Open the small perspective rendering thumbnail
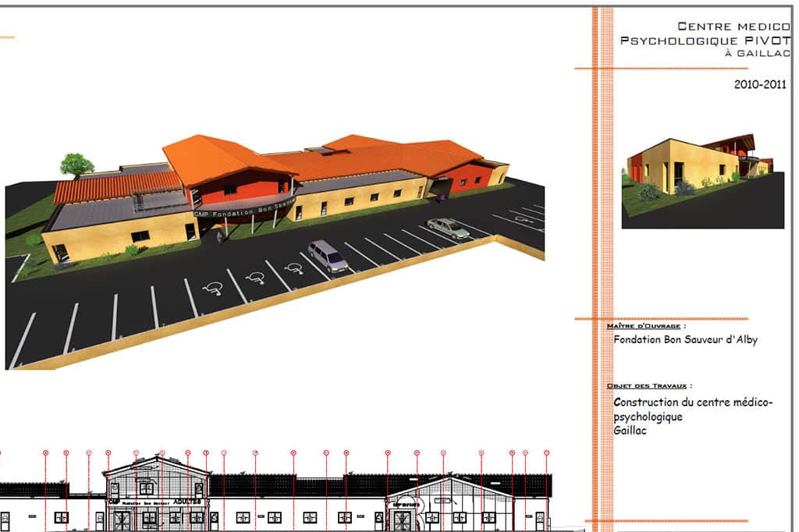The image size is (799, 532). pos(703,181)
